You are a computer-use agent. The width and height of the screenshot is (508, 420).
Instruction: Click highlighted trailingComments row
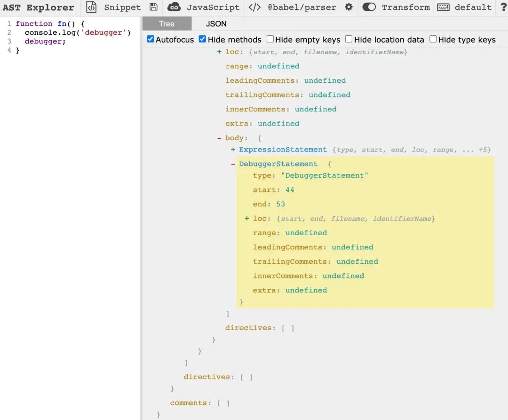click(315, 262)
